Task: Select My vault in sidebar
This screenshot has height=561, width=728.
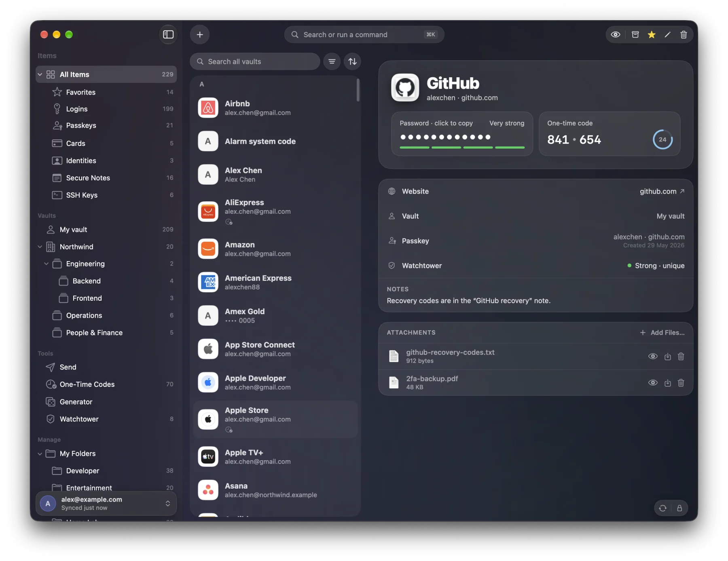Action: [x=106, y=229]
